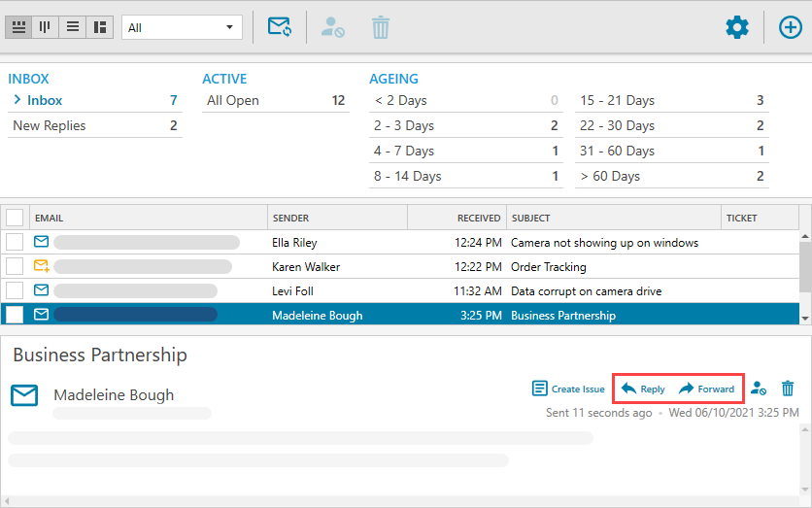Sort by the EMAIL column header

(x=148, y=218)
